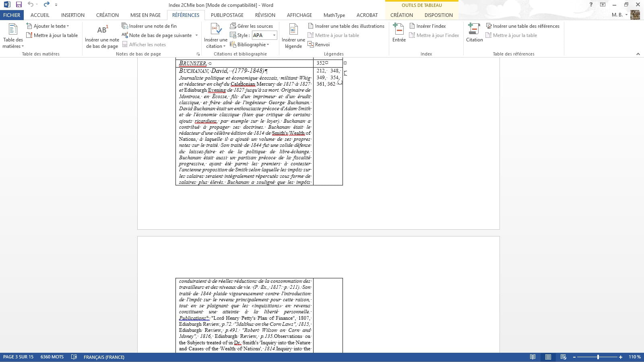Open Gérer les sources
Image resolution: width=644 pixels, height=362 pixels.
251,26
